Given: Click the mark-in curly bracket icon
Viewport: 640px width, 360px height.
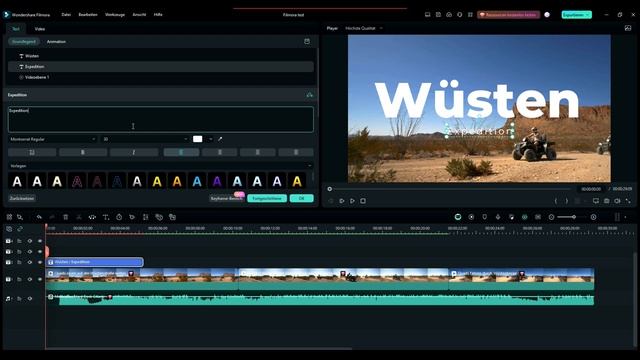Looking at the screenshot, I should coord(556,201).
